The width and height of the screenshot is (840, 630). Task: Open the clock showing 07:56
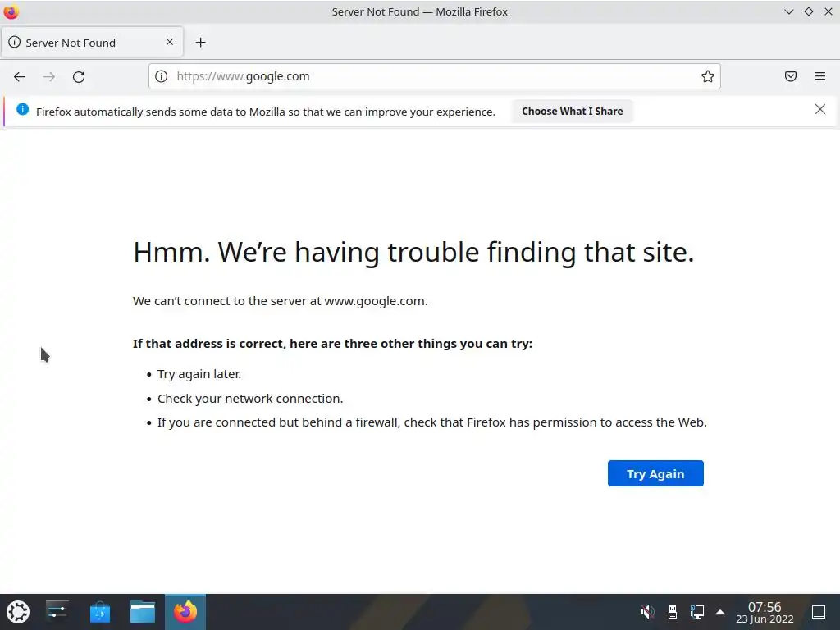pyautogui.click(x=765, y=612)
